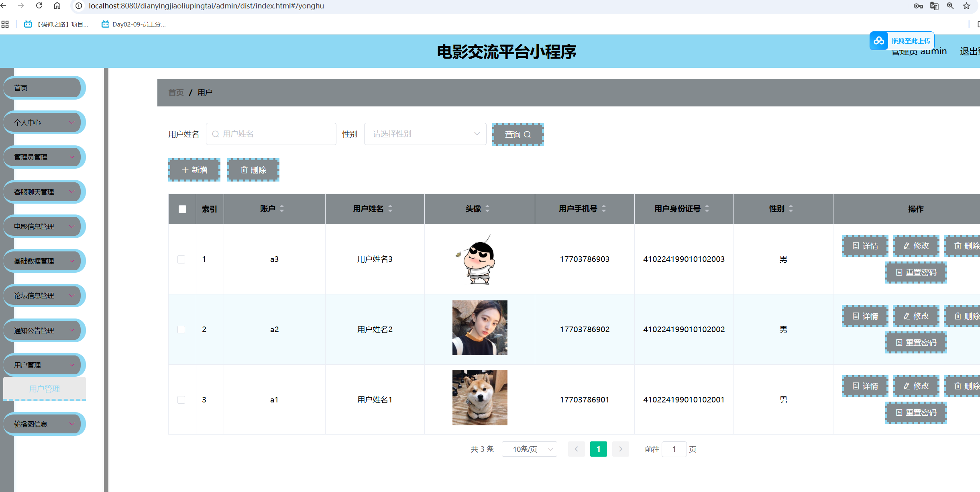
Task: Open the password key icon in address bar
Action: (x=918, y=6)
